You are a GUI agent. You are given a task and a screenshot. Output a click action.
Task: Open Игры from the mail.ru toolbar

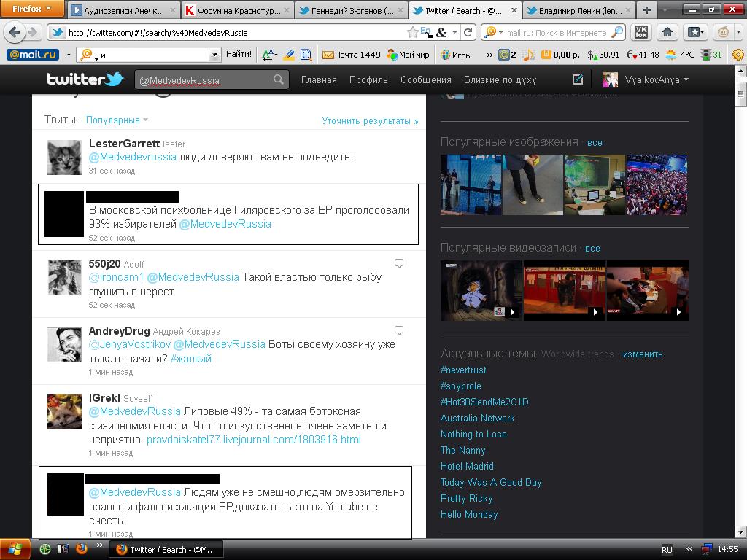pos(456,55)
